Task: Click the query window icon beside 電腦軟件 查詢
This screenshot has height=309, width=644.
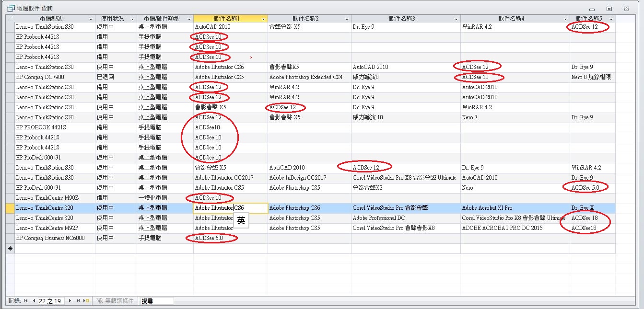Action: click(x=11, y=8)
